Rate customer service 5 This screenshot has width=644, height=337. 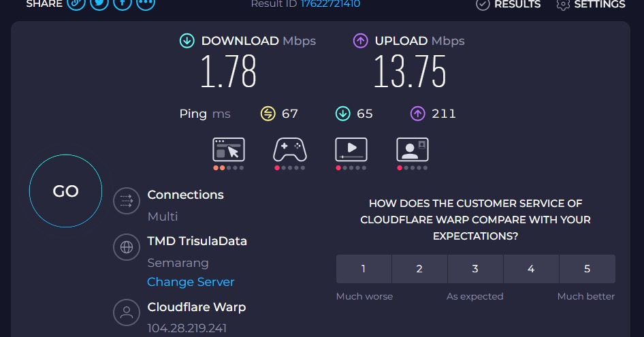[x=587, y=269]
